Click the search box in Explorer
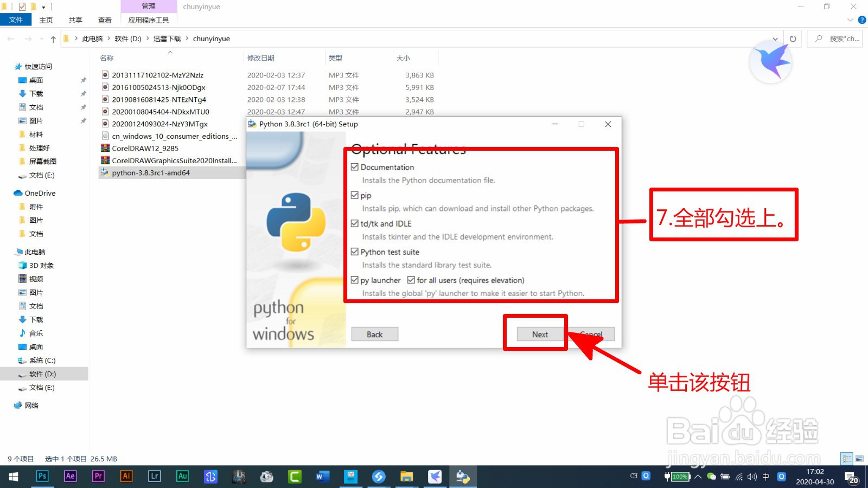The image size is (868, 488). pyautogui.click(x=835, y=39)
